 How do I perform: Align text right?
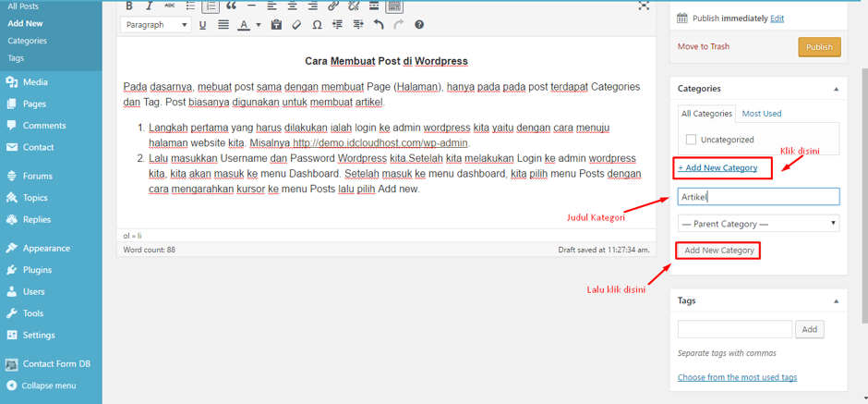pyautogui.click(x=313, y=6)
